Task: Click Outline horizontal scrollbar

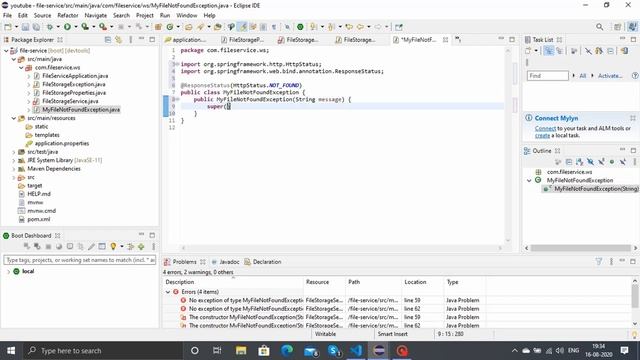Action: [580, 248]
